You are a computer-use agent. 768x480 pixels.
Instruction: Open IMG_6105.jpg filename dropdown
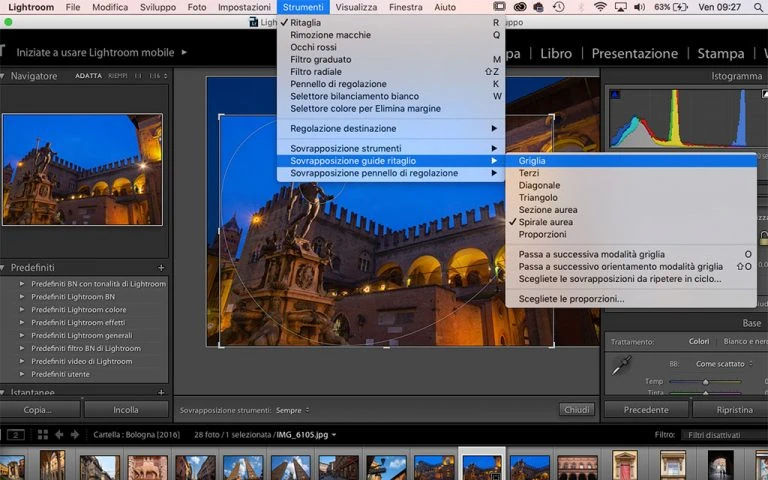tap(307, 434)
